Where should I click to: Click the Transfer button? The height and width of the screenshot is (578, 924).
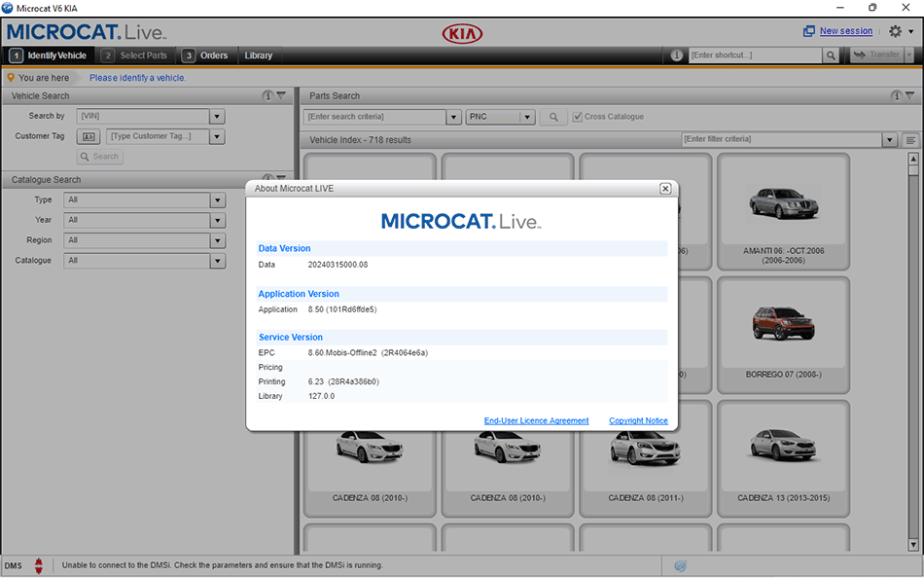[878, 54]
